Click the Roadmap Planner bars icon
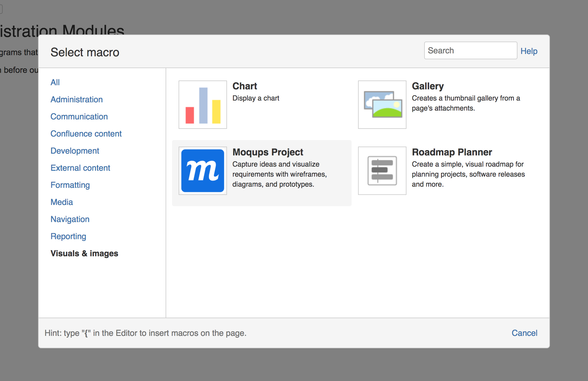This screenshot has height=381, width=588. [x=382, y=170]
